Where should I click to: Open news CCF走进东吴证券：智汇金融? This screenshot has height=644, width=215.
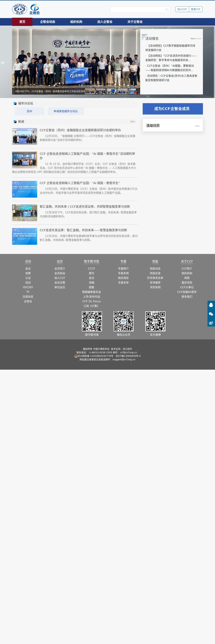point(83,230)
